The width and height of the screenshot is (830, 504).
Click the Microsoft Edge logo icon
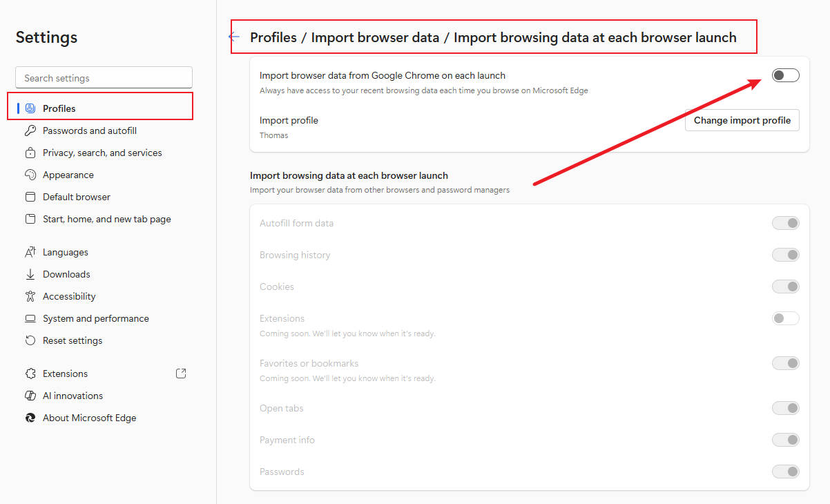(x=30, y=418)
